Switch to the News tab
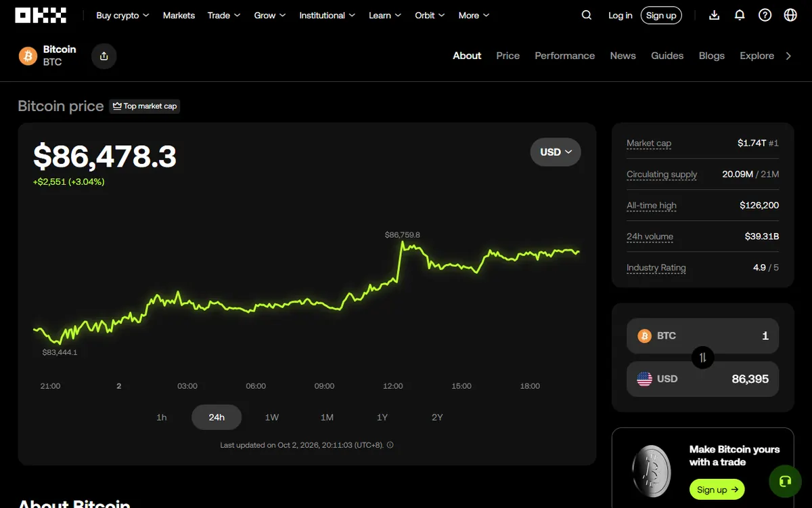The height and width of the screenshot is (508, 812). 623,56
